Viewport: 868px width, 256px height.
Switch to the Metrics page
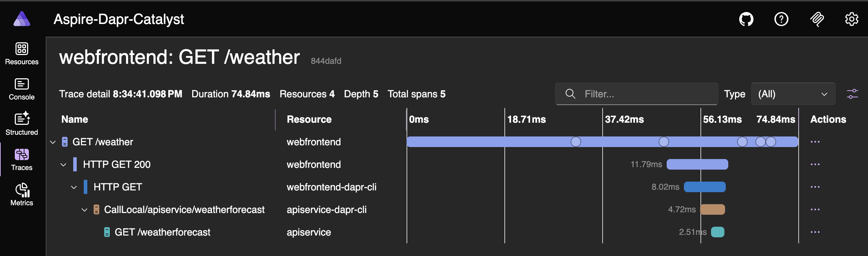[22, 195]
